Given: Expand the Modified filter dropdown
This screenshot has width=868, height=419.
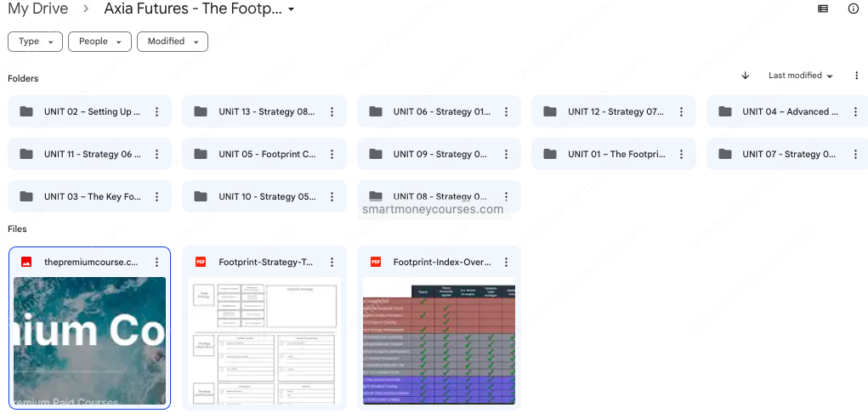Looking at the screenshot, I should click(x=173, y=42).
